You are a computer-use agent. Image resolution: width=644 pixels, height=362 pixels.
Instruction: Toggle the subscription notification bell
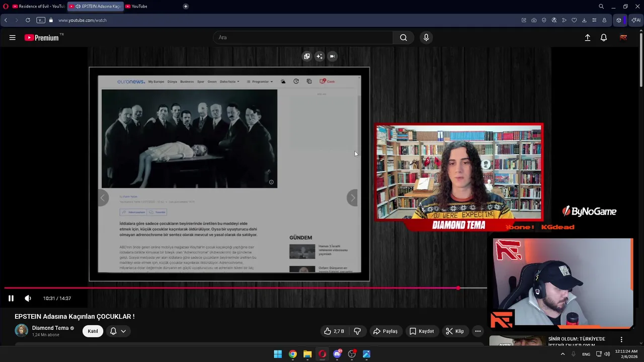point(113,331)
